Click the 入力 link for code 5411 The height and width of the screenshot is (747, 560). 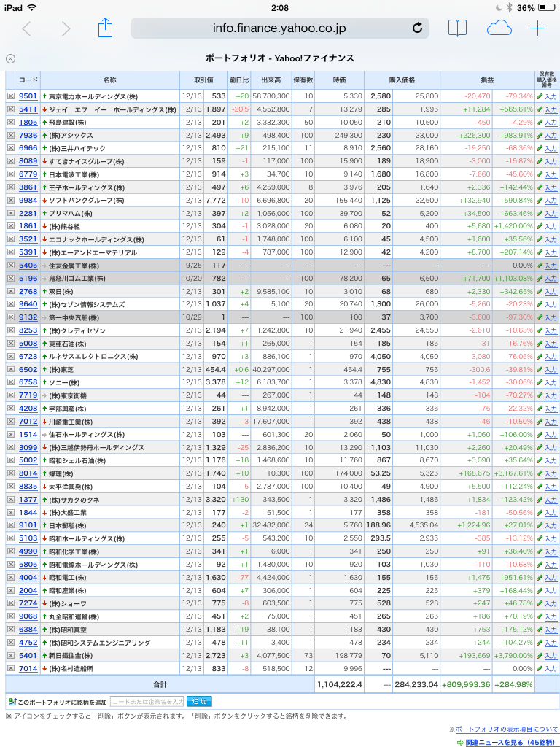pos(551,109)
